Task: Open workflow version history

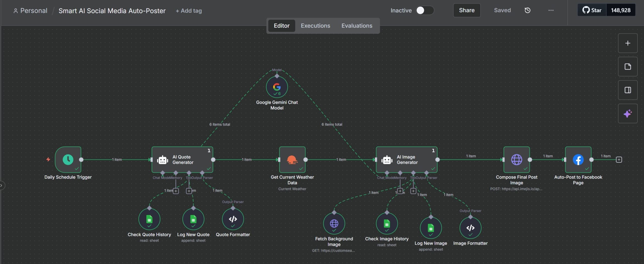Action: point(527,10)
